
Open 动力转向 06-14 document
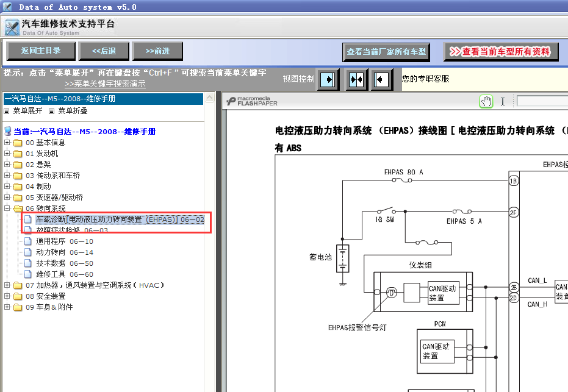tap(65, 252)
